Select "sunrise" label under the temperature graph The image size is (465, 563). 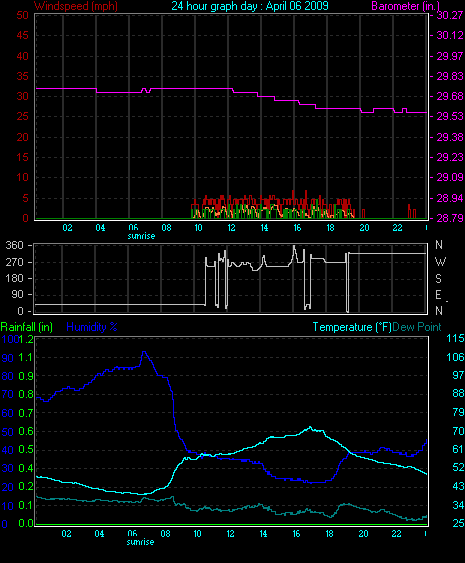(x=140, y=542)
